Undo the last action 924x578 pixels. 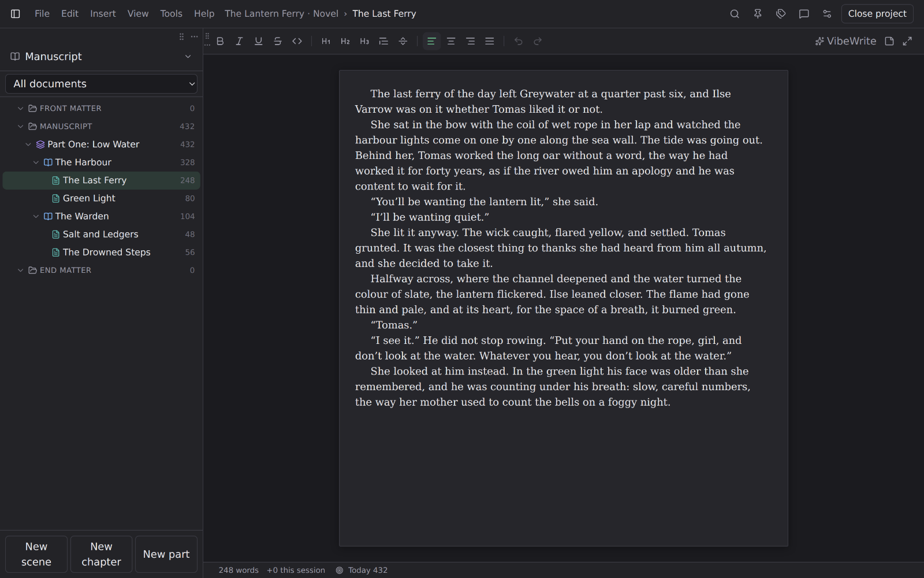tap(519, 41)
